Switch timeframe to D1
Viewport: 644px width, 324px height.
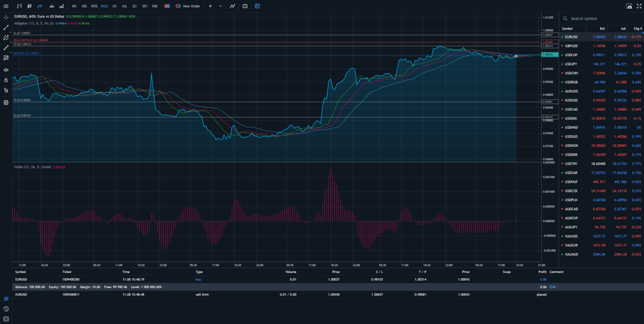click(x=134, y=6)
